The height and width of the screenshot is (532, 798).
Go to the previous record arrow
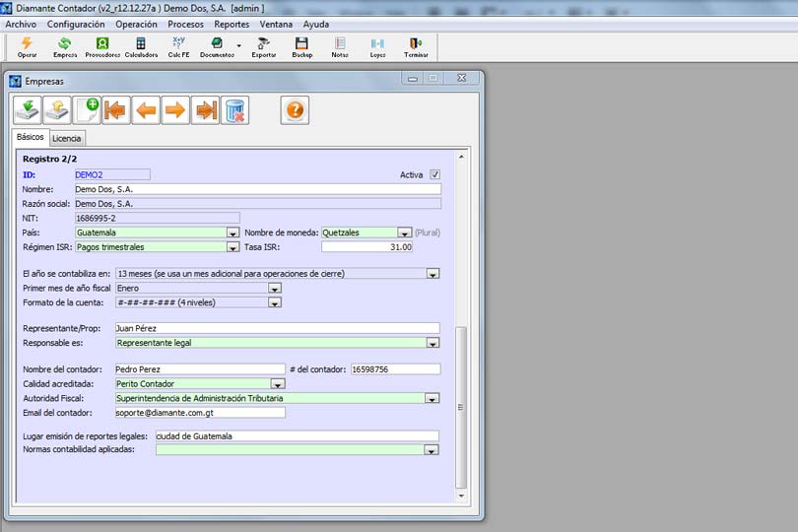(x=146, y=110)
